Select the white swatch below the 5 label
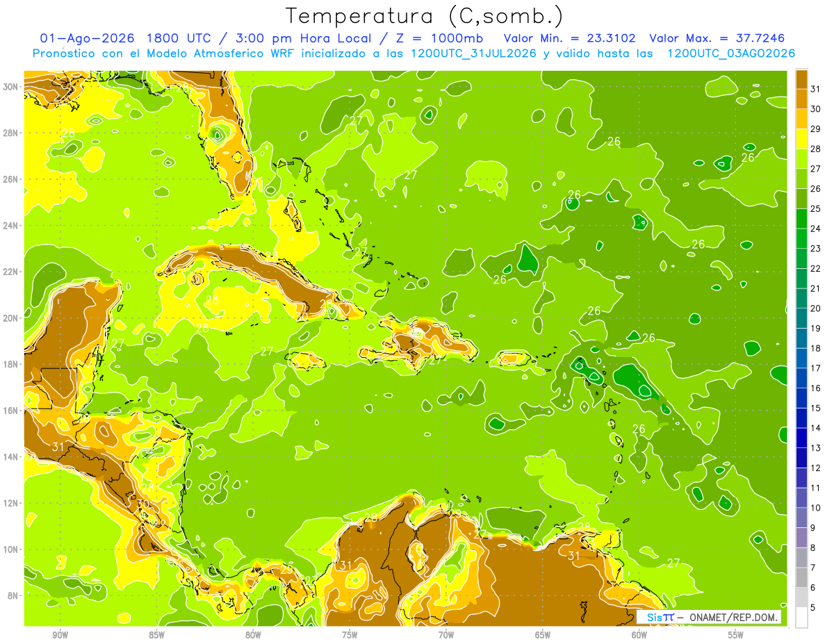 pos(801,618)
